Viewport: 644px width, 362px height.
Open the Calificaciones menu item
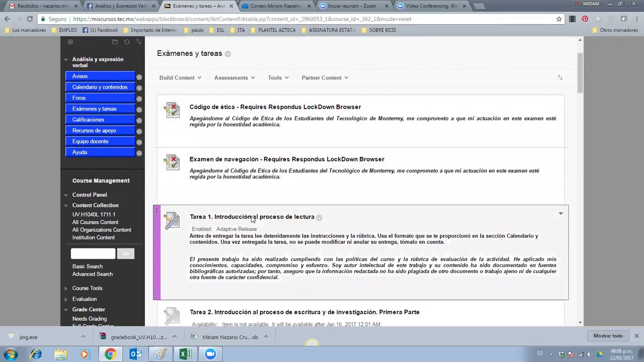coord(100,120)
